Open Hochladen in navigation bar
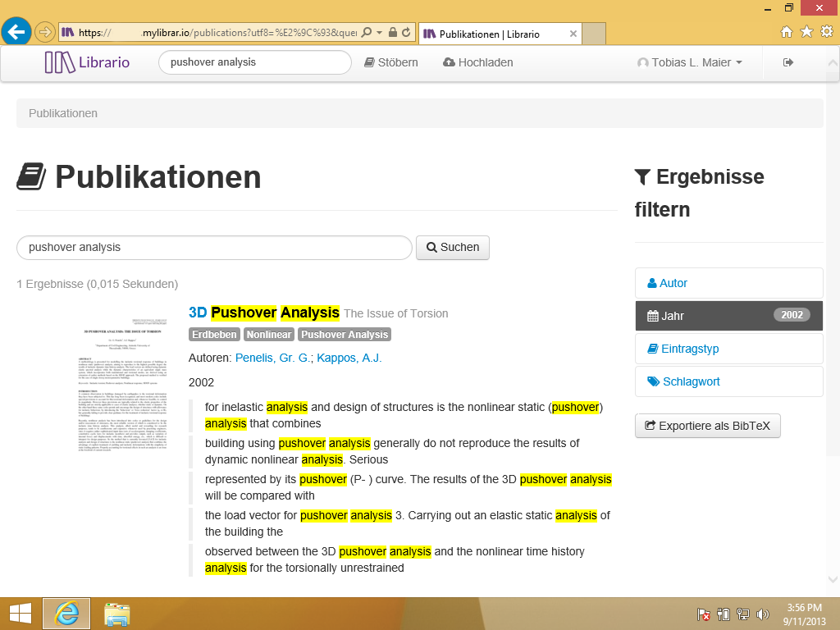Image resolution: width=840 pixels, height=630 pixels. tap(477, 62)
